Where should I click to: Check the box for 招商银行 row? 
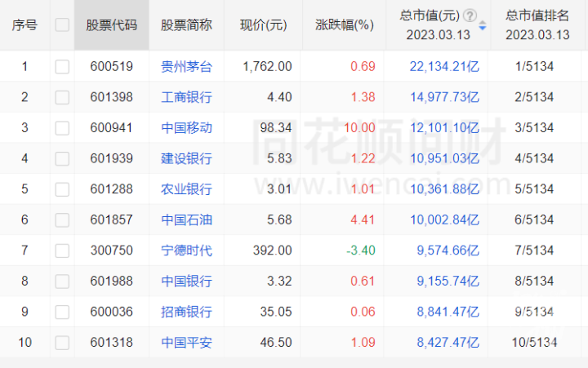coord(62,312)
